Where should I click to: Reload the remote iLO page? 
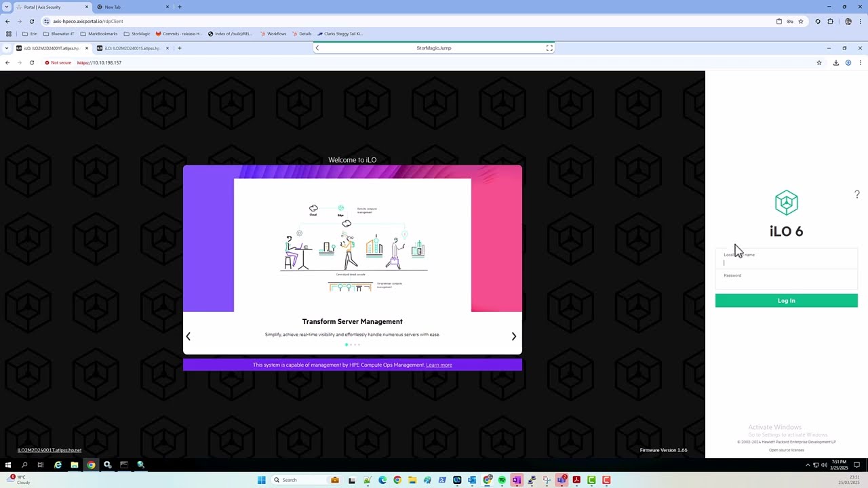(x=31, y=62)
